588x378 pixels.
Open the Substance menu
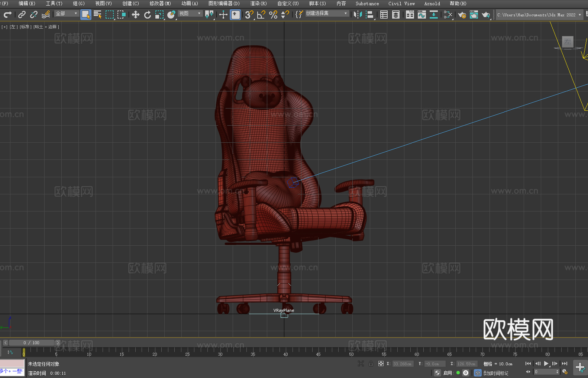367,3
